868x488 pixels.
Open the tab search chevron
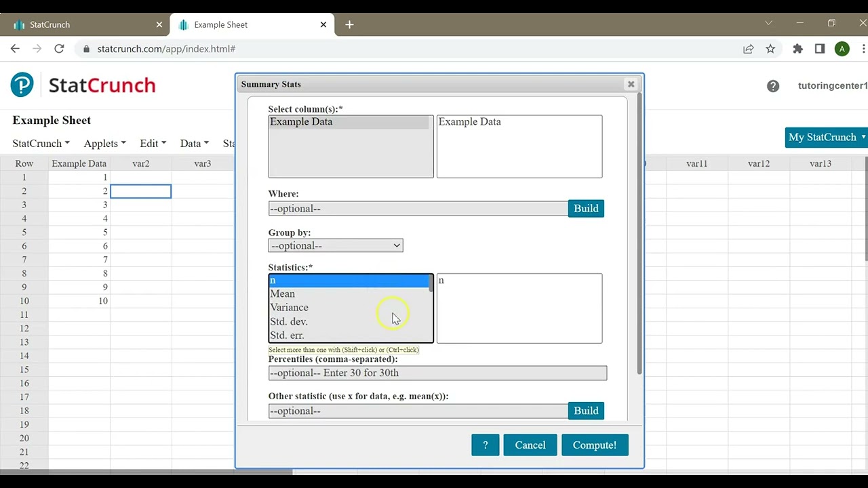click(x=768, y=23)
